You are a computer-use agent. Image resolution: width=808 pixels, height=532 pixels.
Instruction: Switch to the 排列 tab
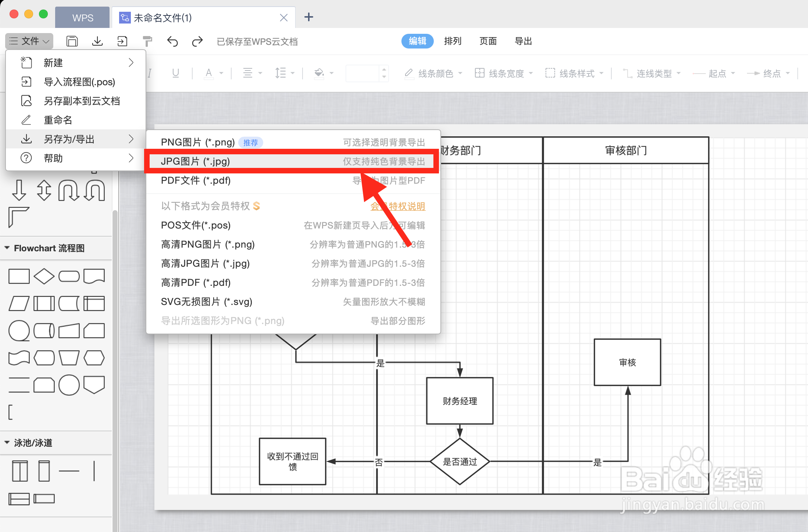click(x=453, y=41)
